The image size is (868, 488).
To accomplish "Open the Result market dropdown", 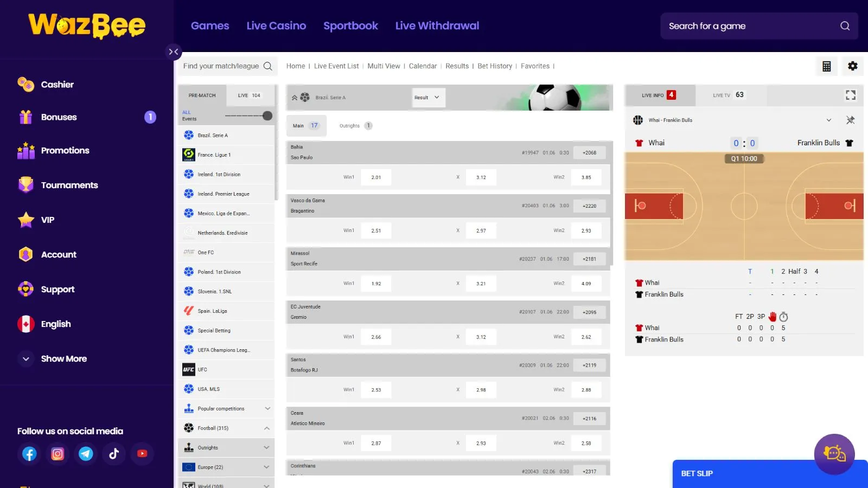I will (x=428, y=98).
